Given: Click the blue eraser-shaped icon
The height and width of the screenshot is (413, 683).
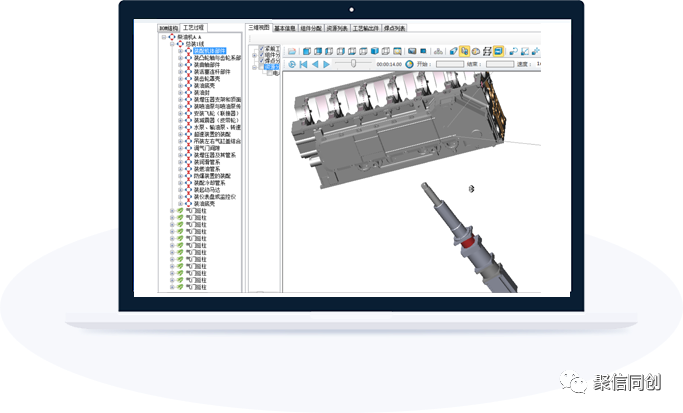Looking at the screenshot, I should pos(453,51).
